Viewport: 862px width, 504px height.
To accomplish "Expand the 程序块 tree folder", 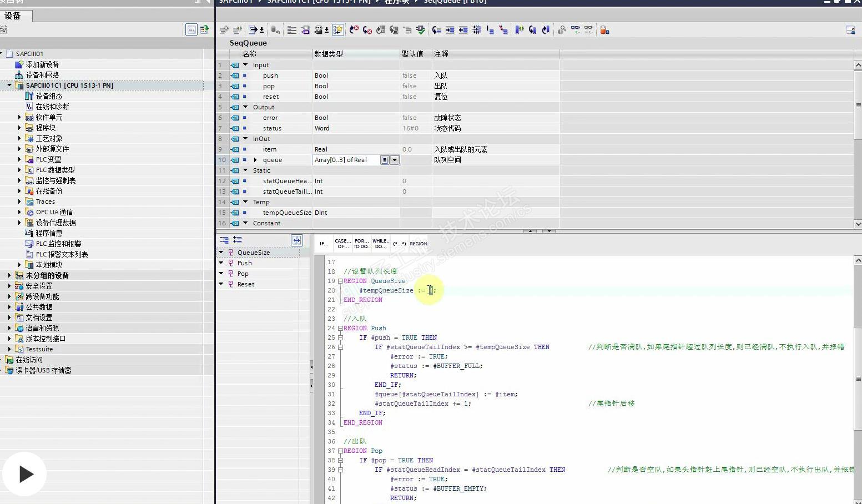I will pos(19,128).
